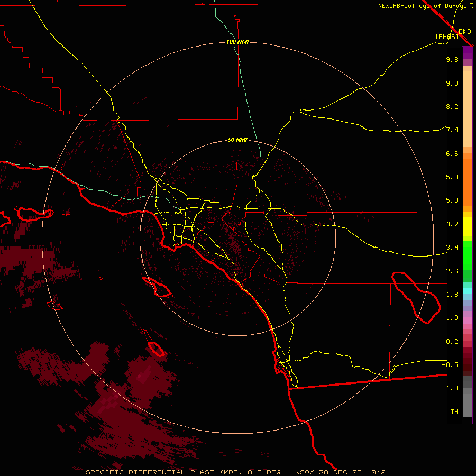Click the 9.0 value on the color scale
476x476 pixels.
click(452, 83)
